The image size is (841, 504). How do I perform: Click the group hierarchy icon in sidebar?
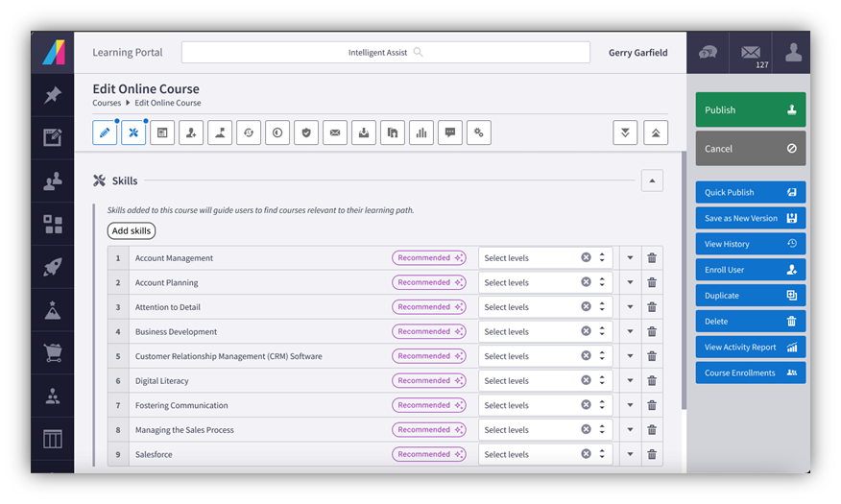point(53,396)
